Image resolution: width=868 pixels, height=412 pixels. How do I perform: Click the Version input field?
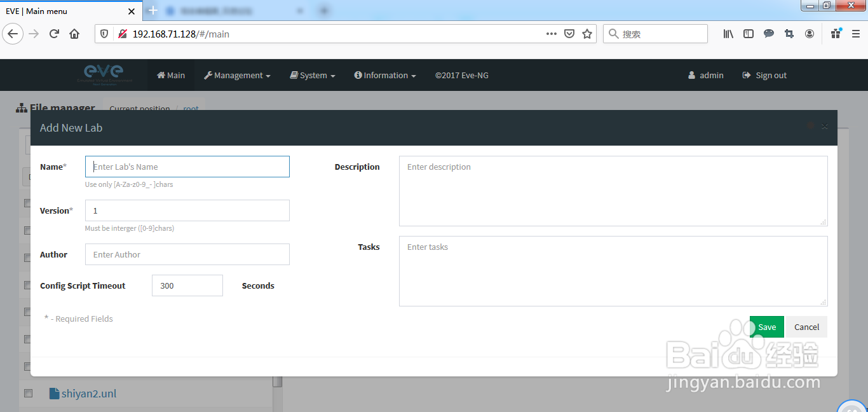(x=187, y=210)
